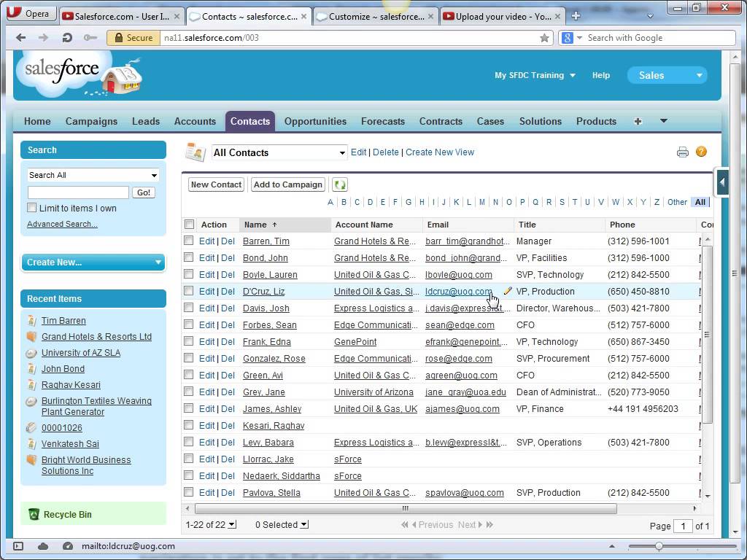
Task: Expand the Create New... dropdown
Action: tap(93, 262)
